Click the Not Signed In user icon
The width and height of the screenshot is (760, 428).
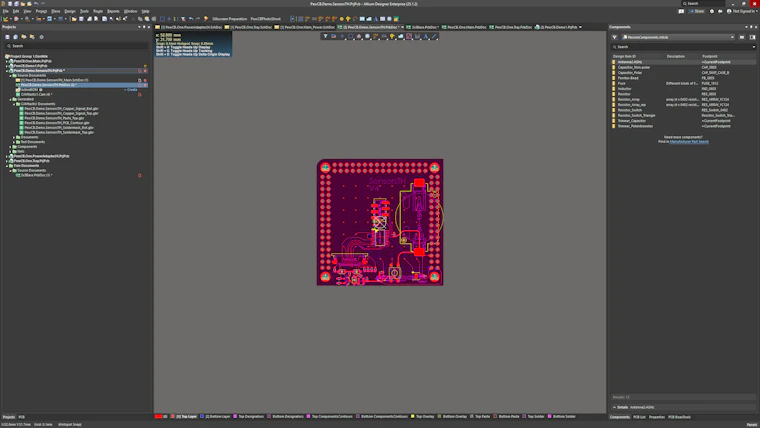729,11
